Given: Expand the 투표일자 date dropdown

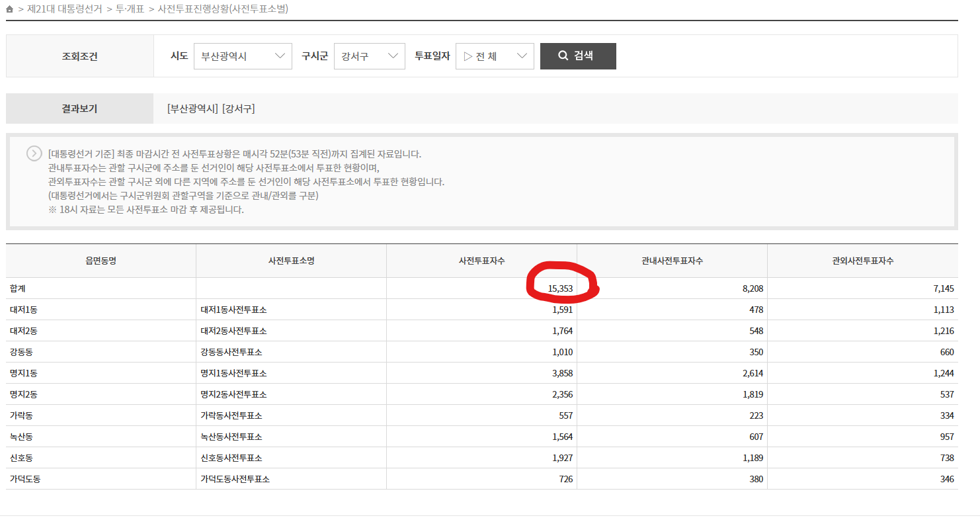Looking at the screenshot, I should (x=495, y=56).
